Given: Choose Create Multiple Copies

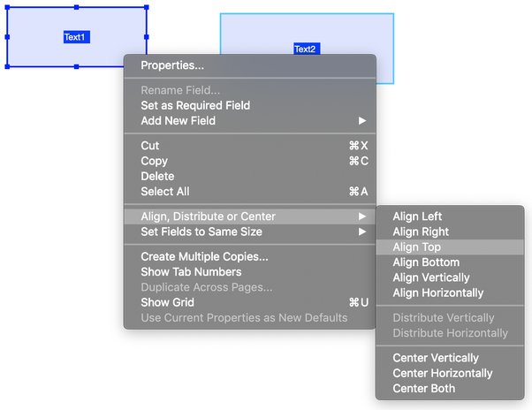Looking at the screenshot, I should (250, 256).
